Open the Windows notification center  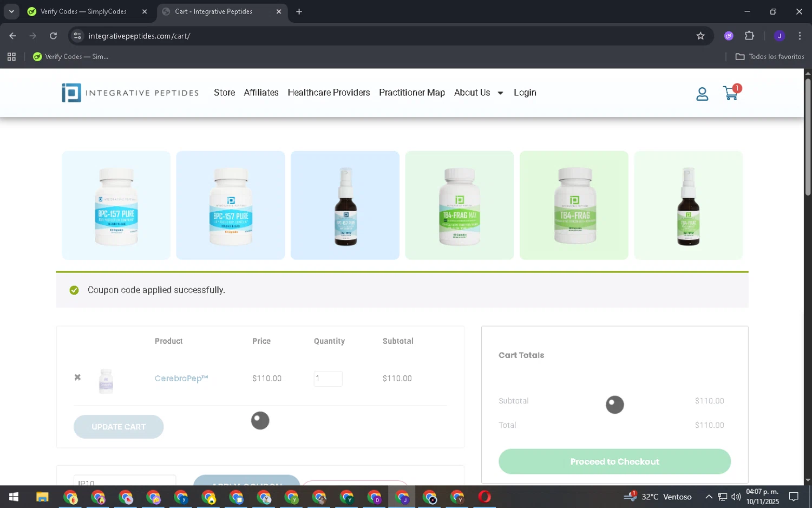794,497
